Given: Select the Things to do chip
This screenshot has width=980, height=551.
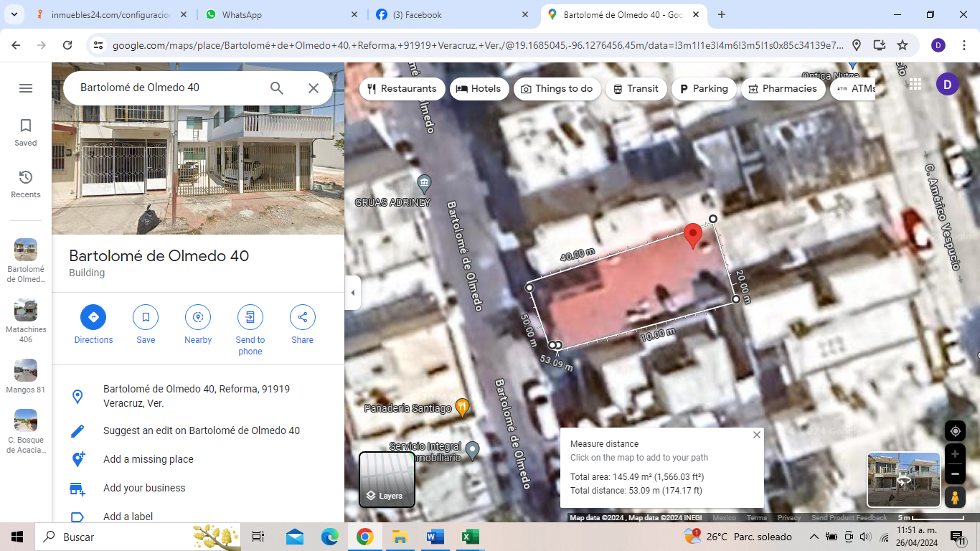Looking at the screenshot, I should tap(557, 89).
